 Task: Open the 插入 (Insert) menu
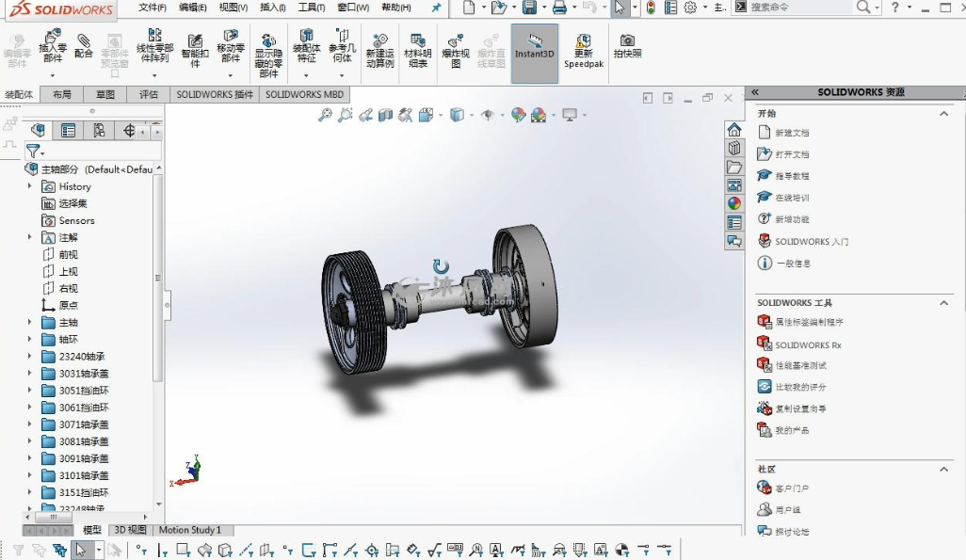point(271,8)
